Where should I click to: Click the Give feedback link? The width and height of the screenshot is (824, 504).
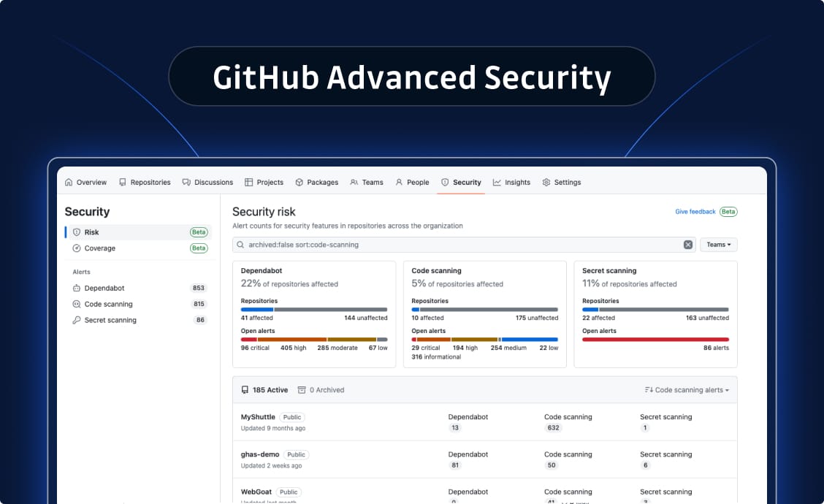coord(695,211)
